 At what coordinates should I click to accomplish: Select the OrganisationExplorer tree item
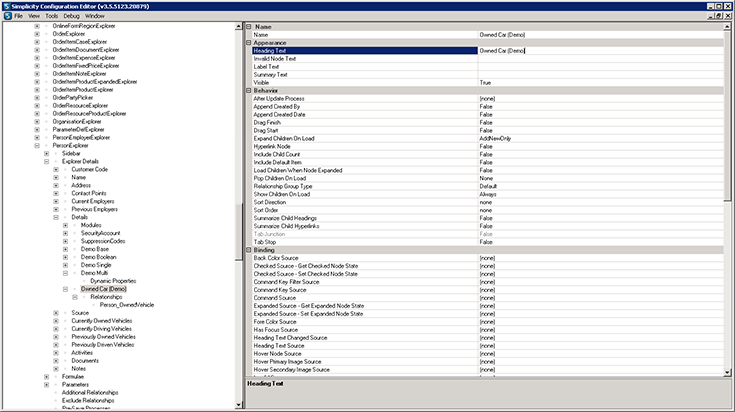click(x=77, y=121)
